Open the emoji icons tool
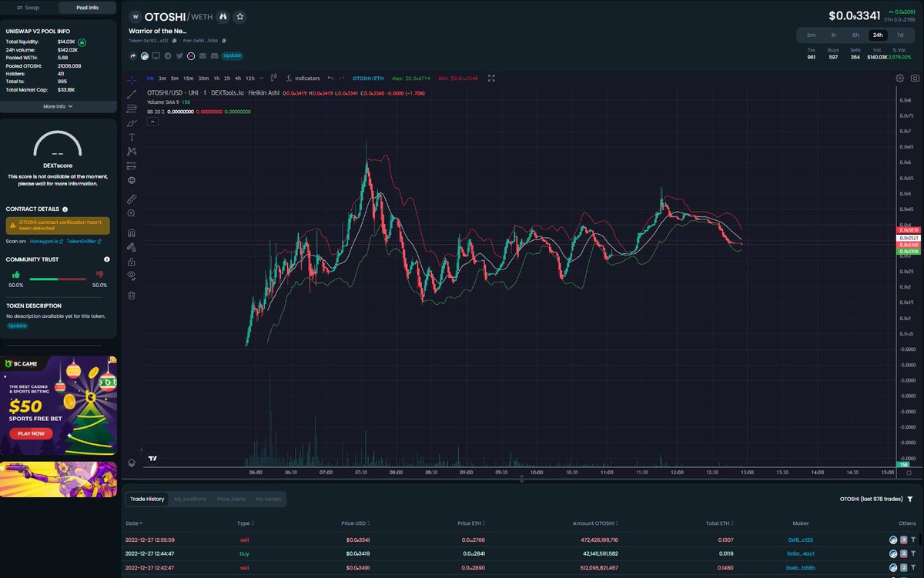This screenshot has width=924, height=578. [132, 180]
